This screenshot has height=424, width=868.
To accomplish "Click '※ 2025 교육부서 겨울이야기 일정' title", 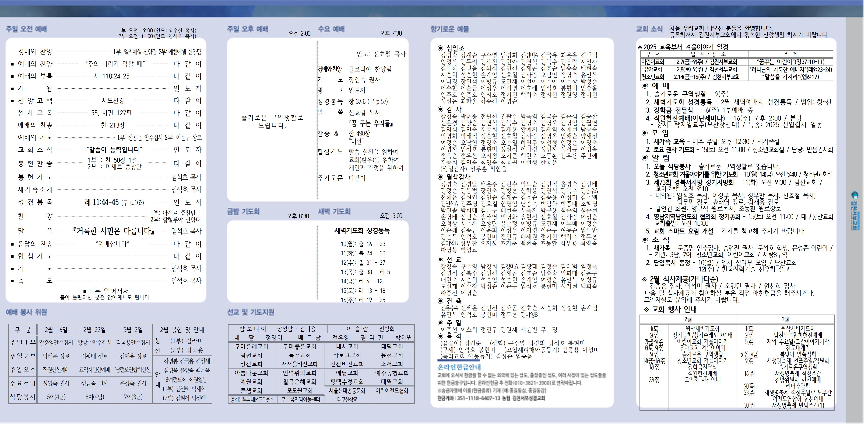I will click(x=683, y=47).
